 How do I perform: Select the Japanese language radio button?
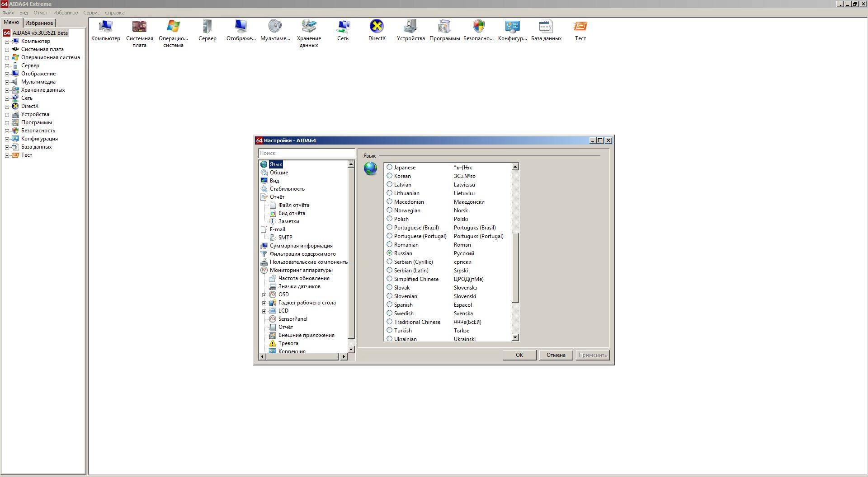389,167
